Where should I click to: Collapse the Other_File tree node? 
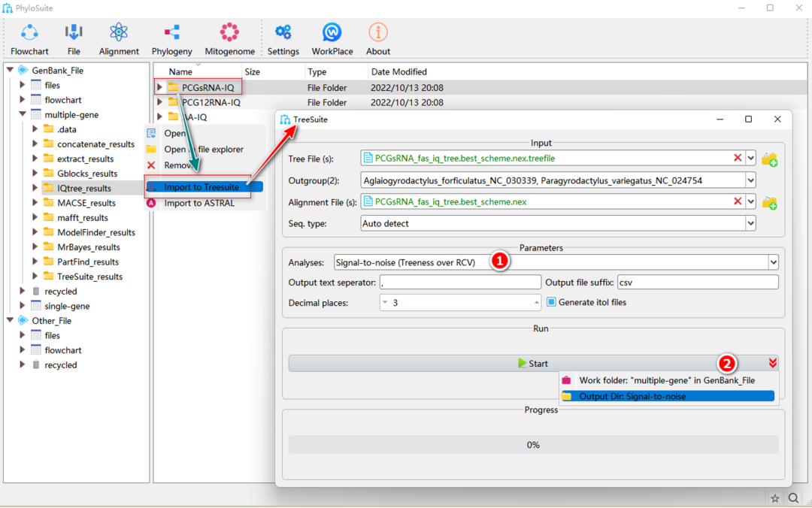coord(10,321)
